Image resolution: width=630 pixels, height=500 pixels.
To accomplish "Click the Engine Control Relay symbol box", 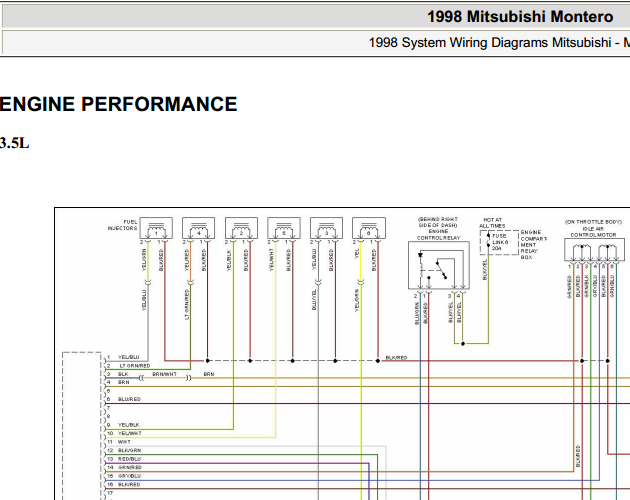I will [x=439, y=265].
